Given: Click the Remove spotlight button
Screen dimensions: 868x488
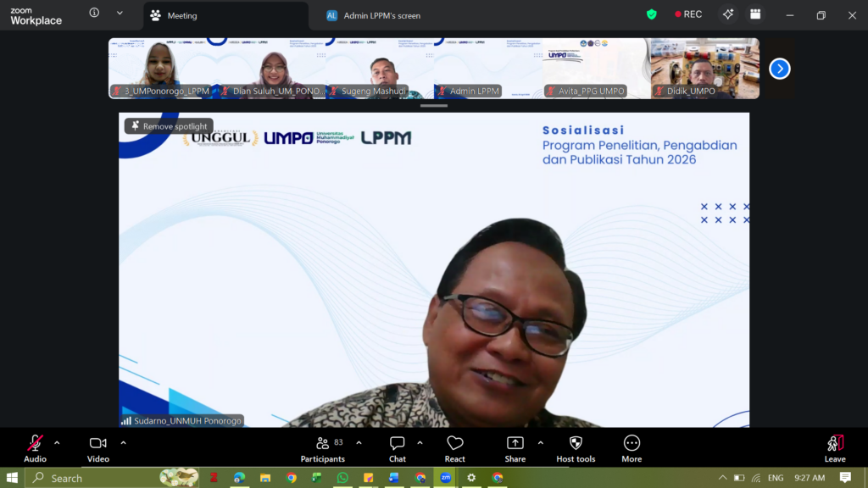Looking at the screenshot, I should tap(169, 126).
